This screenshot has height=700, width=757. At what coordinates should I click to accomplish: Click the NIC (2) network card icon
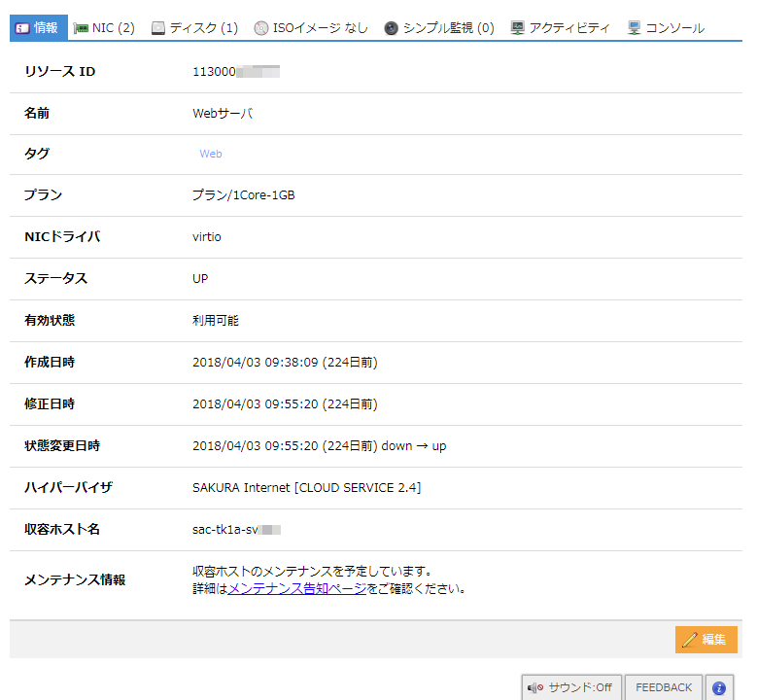pyautogui.click(x=81, y=28)
